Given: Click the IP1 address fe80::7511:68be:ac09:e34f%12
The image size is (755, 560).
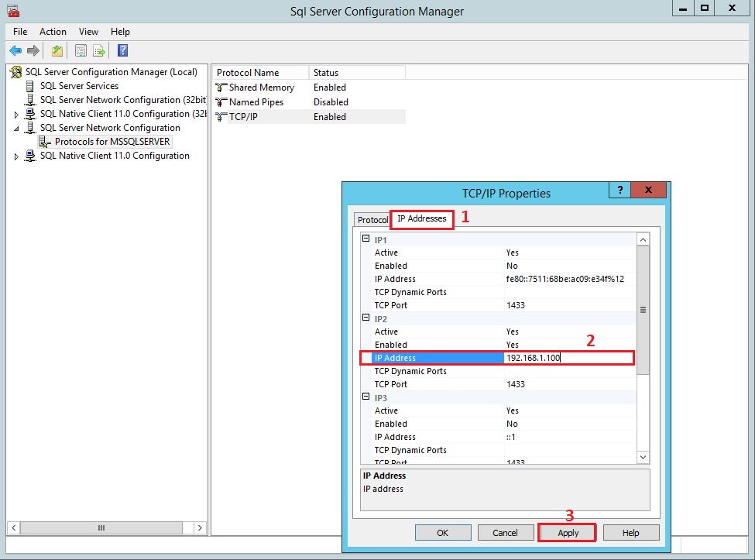Looking at the screenshot, I should pyautogui.click(x=565, y=279).
